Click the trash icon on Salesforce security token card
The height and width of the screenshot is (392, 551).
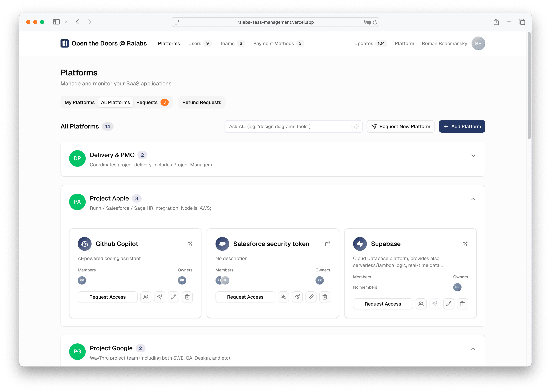325,297
